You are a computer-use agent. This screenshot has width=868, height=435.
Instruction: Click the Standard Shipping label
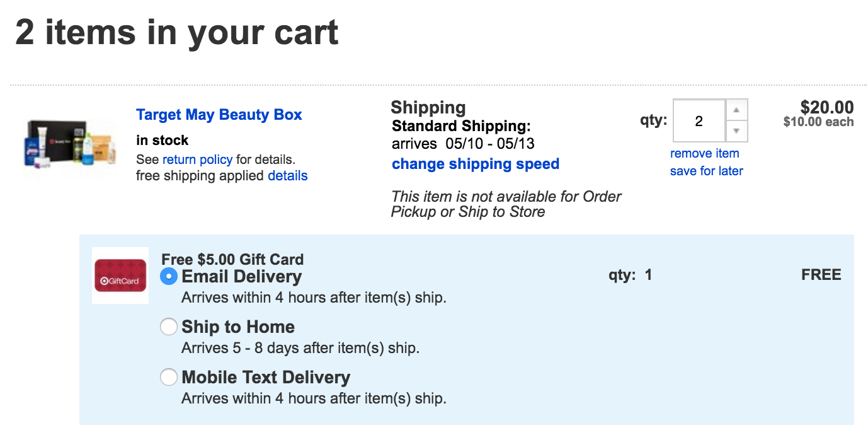point(462,125)
